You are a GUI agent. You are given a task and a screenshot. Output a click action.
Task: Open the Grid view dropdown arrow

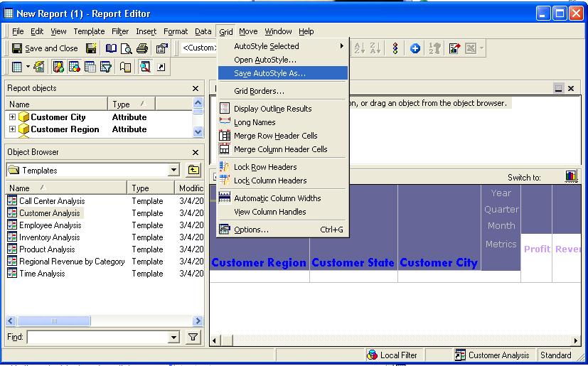28,67
